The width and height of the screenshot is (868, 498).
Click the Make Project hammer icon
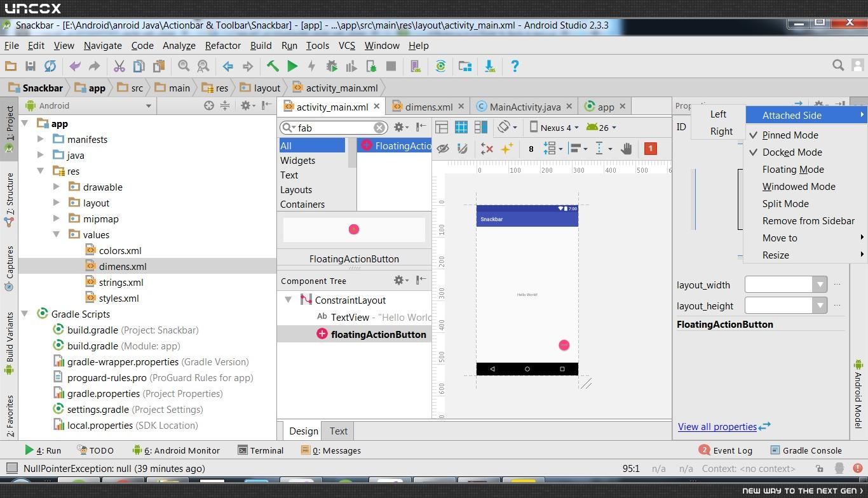point(273,66)
